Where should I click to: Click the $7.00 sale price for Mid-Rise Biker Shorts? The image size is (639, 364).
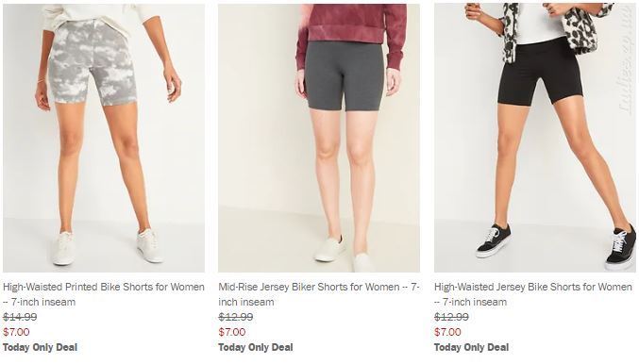[x=232, y=332]
